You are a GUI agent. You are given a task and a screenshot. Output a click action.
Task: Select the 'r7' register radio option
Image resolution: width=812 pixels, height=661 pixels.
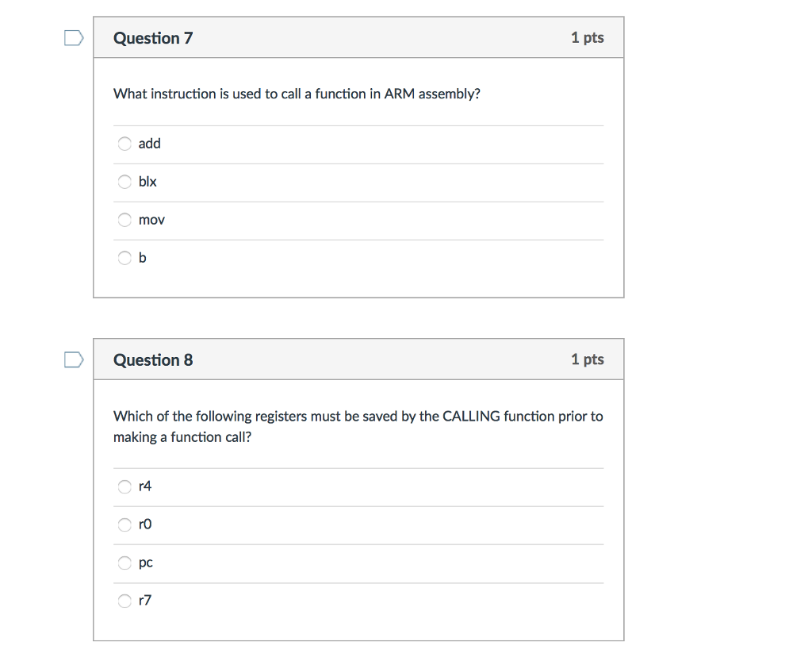tap(124, 601)
